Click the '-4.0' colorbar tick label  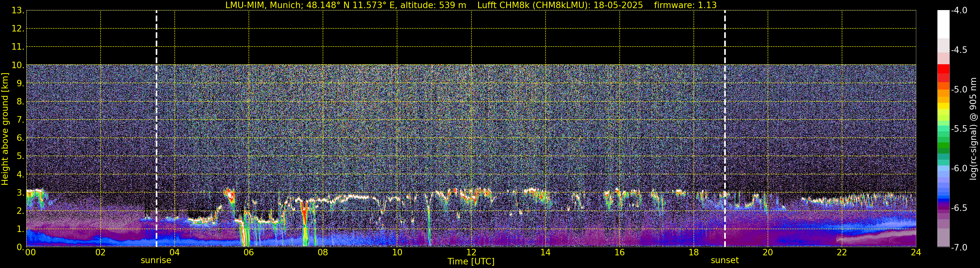[x=959, y=11]
